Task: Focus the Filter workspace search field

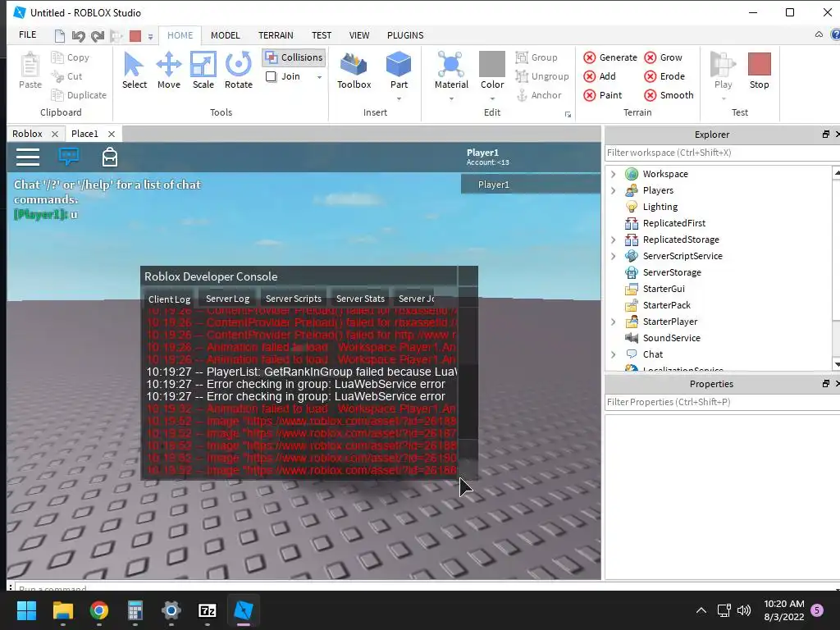Action: [722, 153]
